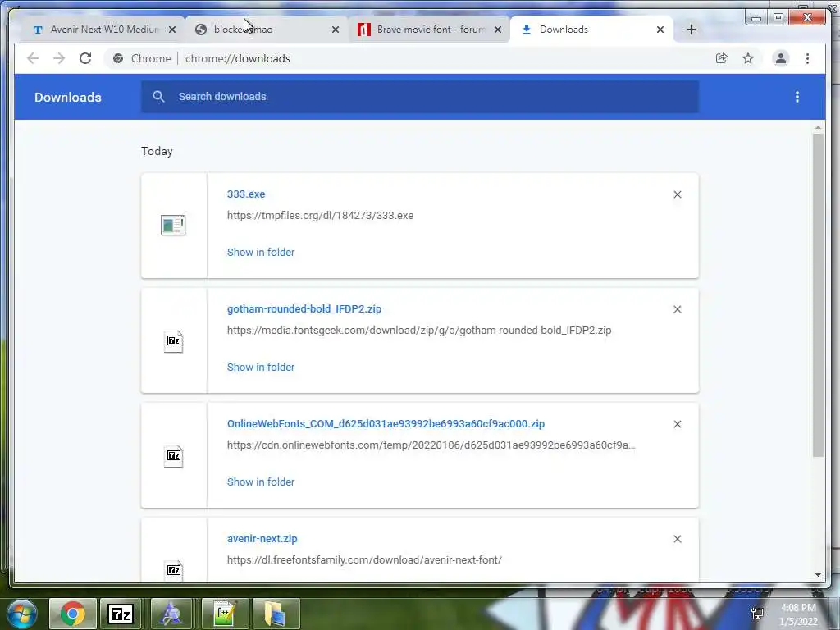Show OnlineWebFonts zip in folder
840x630 pixels.
click(261, 482)
